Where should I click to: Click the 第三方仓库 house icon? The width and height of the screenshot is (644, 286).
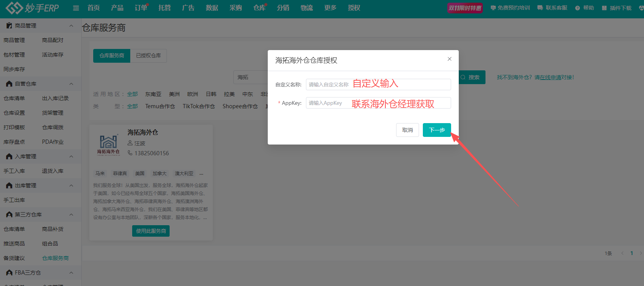point(9,214)
